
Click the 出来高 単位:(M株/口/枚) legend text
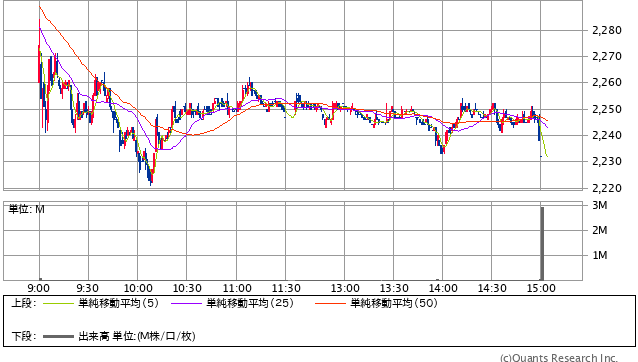click(137, 336)
